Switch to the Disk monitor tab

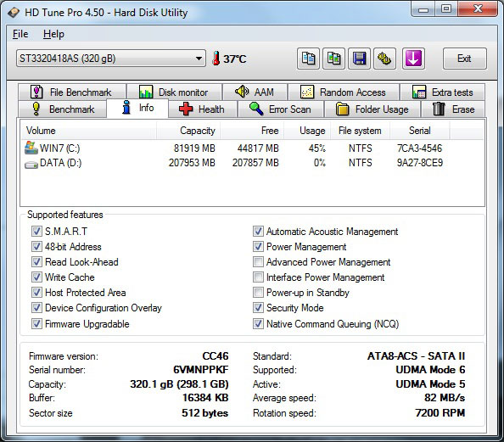click(x=174, y=92)
